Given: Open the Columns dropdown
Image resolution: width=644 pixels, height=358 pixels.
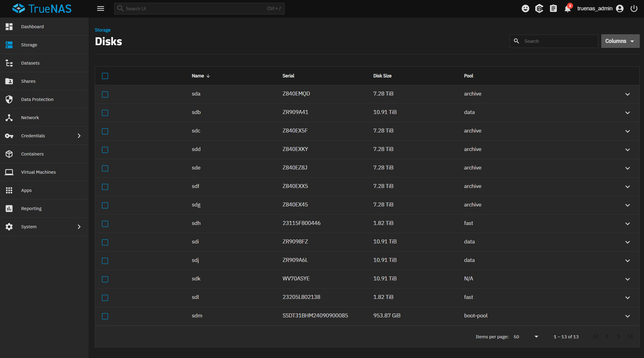Looking at the screenshot, I should pos(620,41).
